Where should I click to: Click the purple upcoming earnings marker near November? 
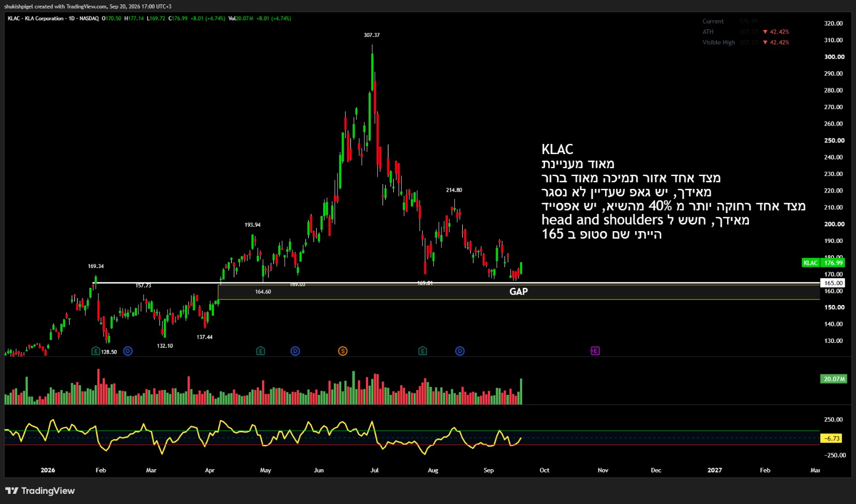595,351
